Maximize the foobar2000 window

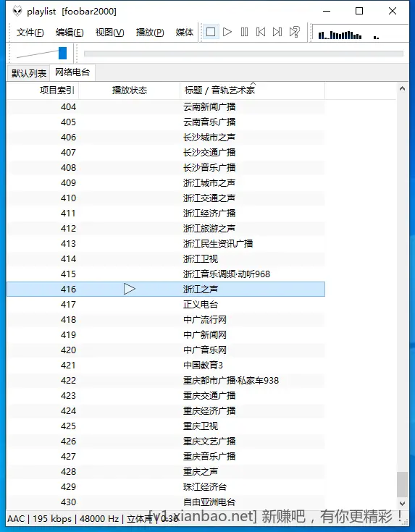(x=359, y=11)
